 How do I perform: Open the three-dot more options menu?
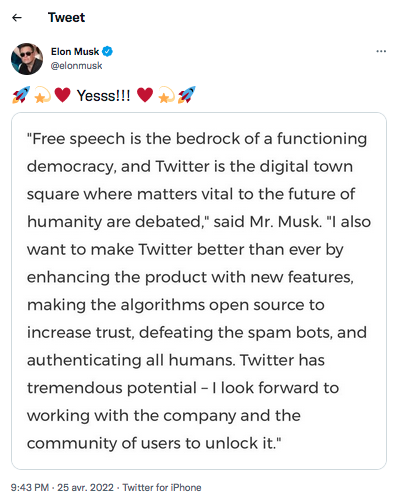[x=381, y=51]
